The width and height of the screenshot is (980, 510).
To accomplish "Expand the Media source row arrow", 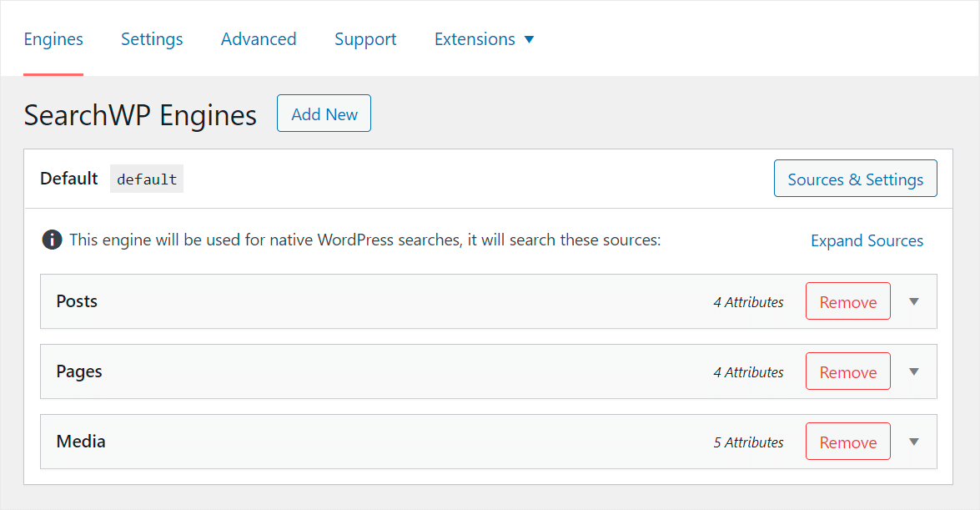I will tap(914, 442).
